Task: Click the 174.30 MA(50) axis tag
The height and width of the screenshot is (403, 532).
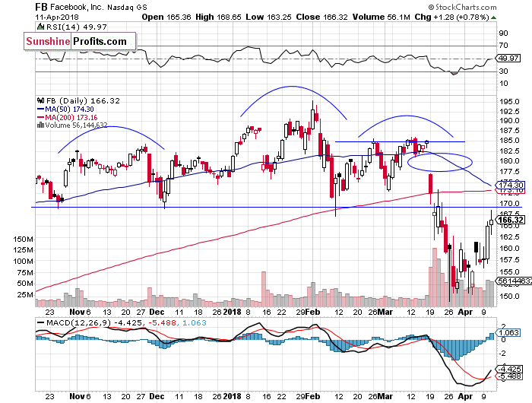Action: click(x=510, y=185)
